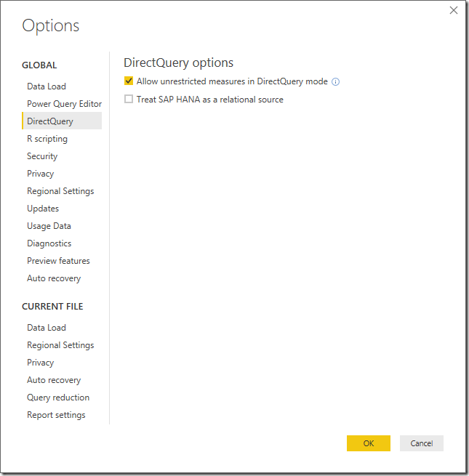Select Global Auto recovery options
The height and width of the screenshot is (476, 469).
pyautogui.click(x=54, y=278)
